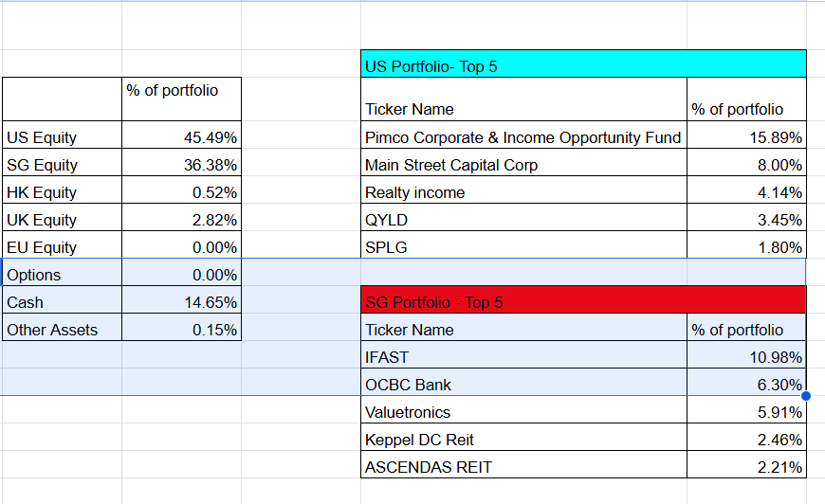Click the Options label cell
Screen dimensions: 825x504
(62, 275)
